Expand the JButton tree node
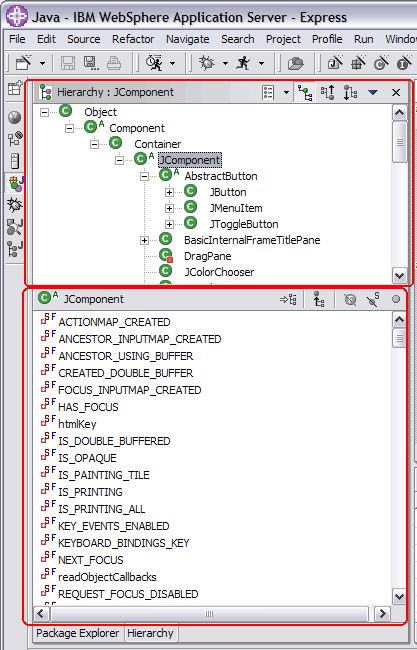The image size is (417, 650). coord(169,192)
